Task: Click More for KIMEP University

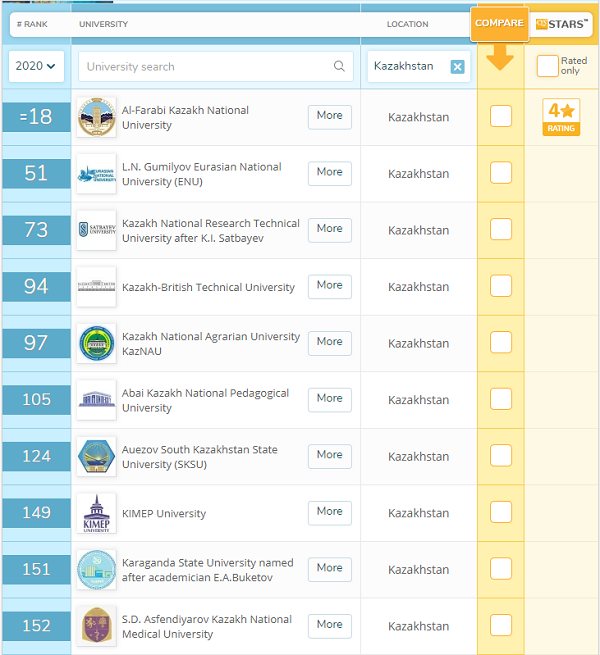Action: 330,513
